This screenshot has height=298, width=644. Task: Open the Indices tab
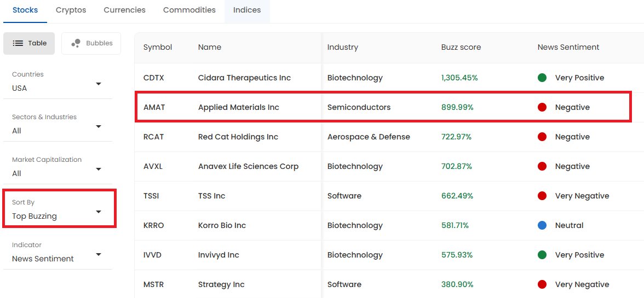tap(247, 10)
